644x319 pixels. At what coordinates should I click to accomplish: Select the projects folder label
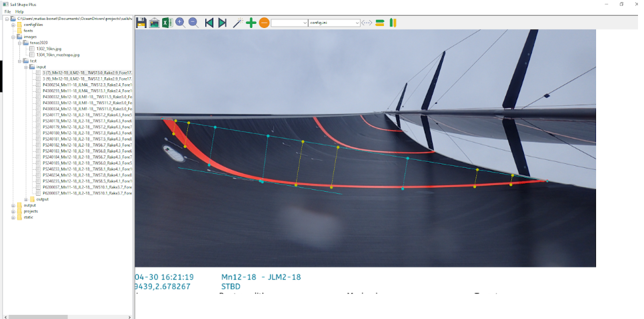[31, 211]
